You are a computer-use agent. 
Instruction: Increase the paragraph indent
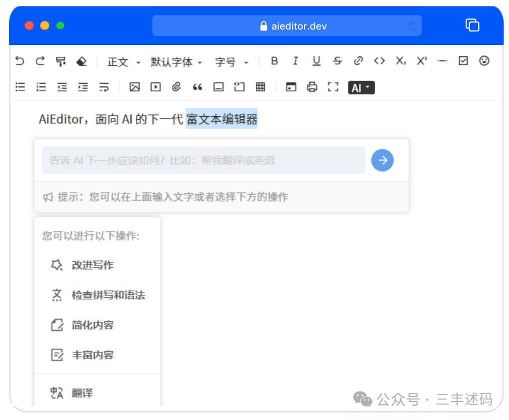(83, 87)
